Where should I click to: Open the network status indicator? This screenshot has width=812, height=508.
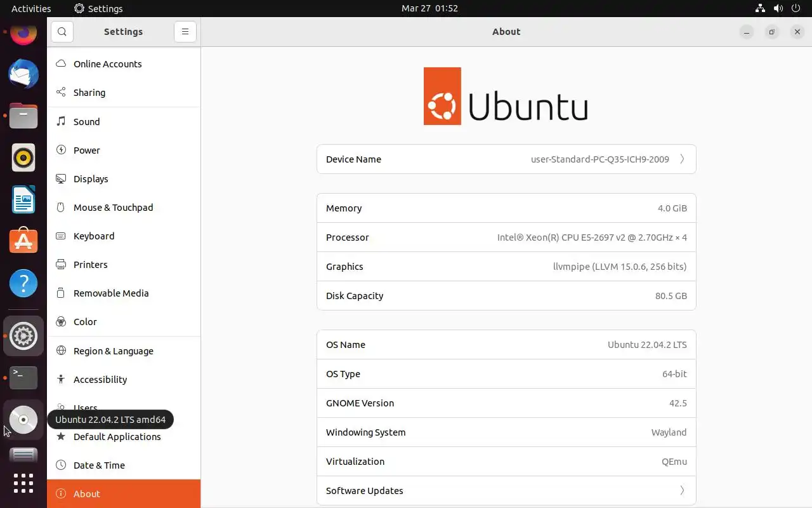click(x=760, y=8)
